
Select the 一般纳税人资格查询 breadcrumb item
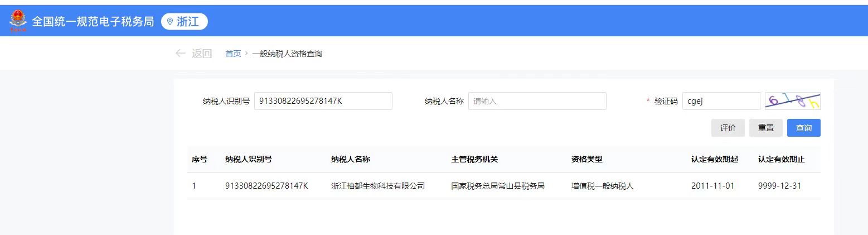[x=287, y=54]
